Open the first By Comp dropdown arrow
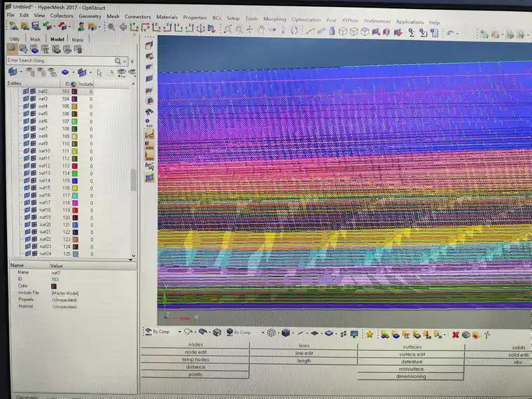The width and height of the screenshot is (532, 399). pyautogui.click(x=179, y=332)
